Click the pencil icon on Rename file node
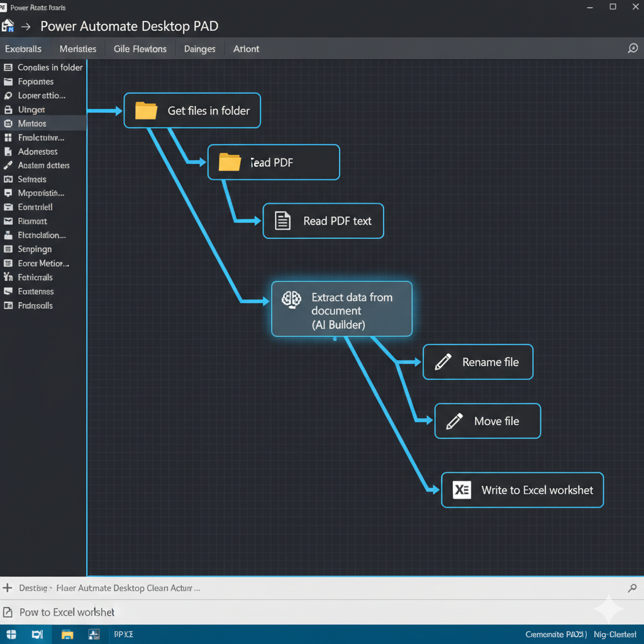Screen dimensions: 644x644 443,362
